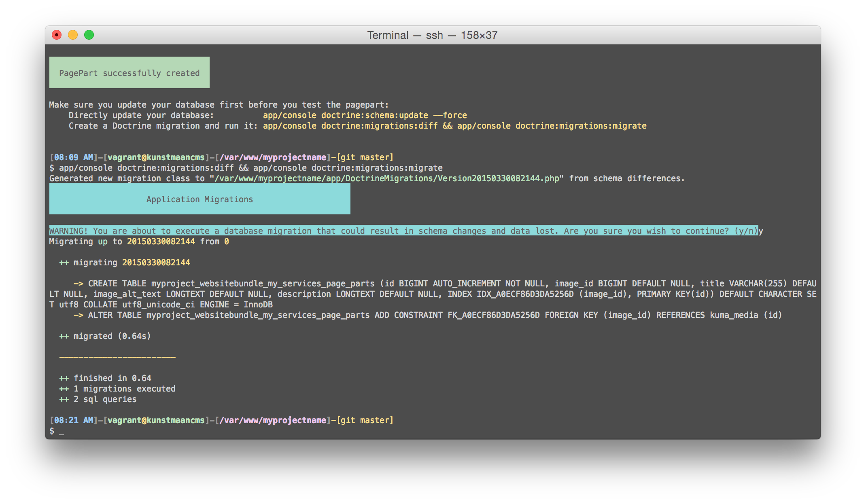
Task: Click the ALTER TABLE arrow marker
Action: click(x=79, y=315)
